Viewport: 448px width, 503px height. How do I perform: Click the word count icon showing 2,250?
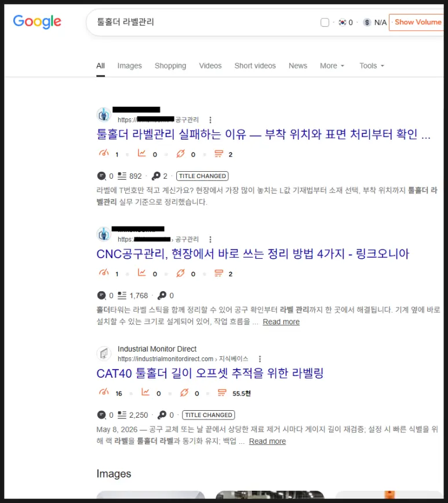[x=122, y=415]
